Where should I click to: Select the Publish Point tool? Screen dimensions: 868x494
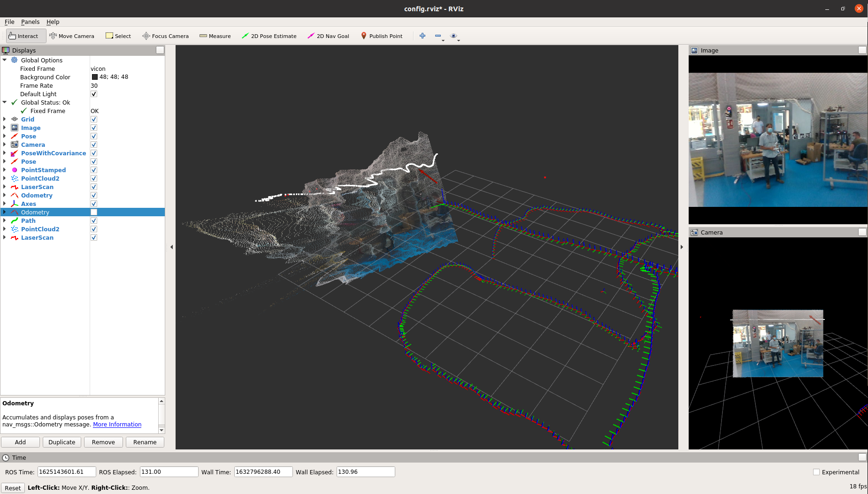[382, 36]
